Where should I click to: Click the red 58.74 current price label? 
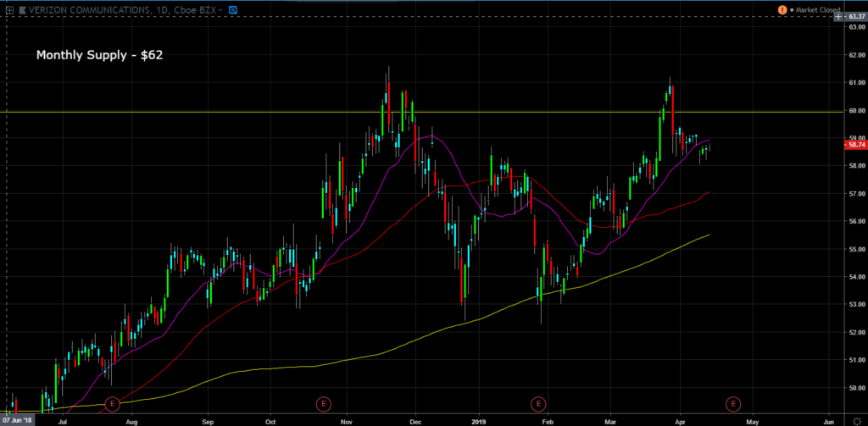[856, 145]
